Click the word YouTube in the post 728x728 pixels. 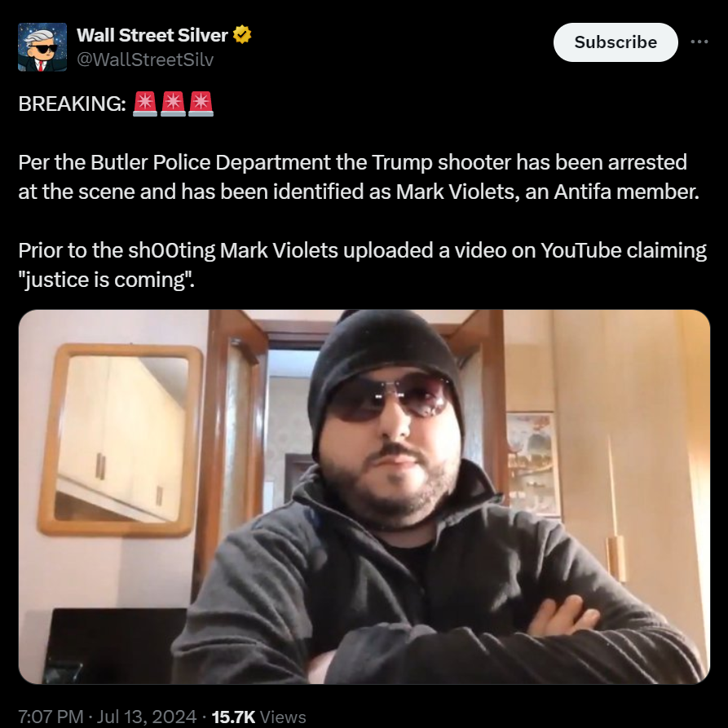tap(580, 250)
